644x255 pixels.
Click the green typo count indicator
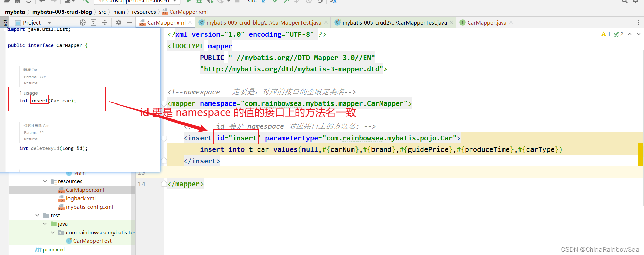point(619,34)
